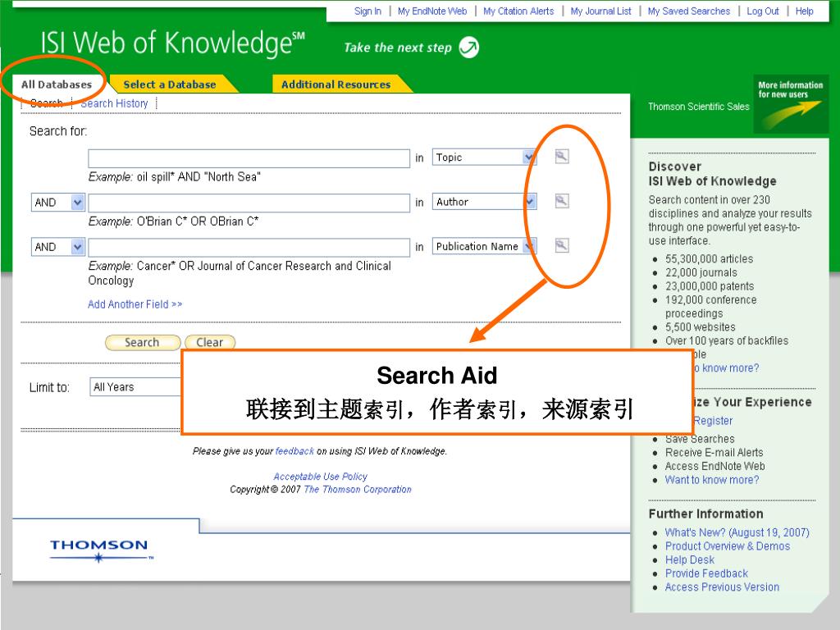Focus the Publication Name search input field

(x=249, y=247)
